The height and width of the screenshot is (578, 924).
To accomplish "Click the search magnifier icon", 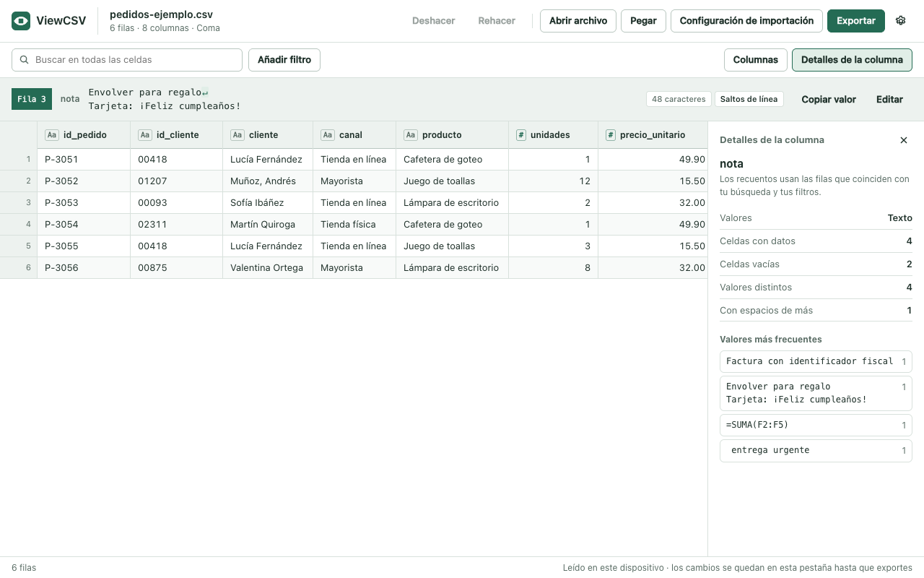I will click(25, 60).
